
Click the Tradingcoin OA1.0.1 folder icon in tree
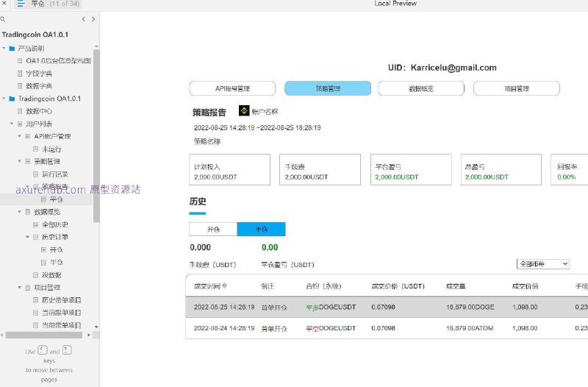[x=12, y=99]
